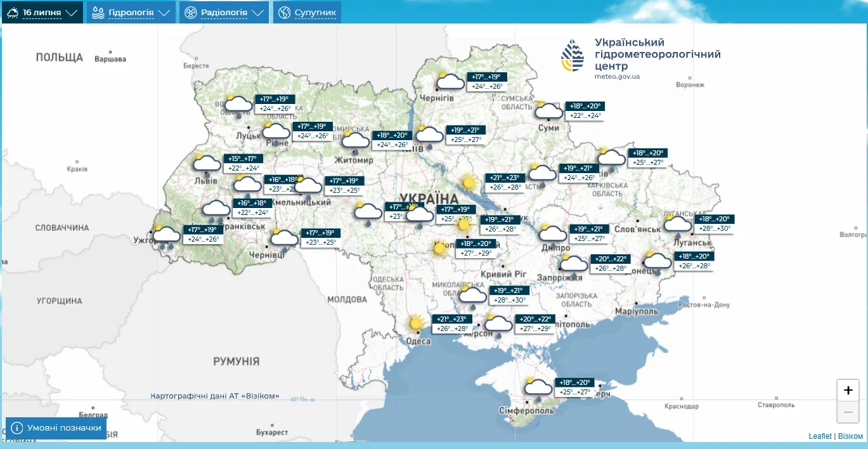The width and height of the screenshot is (868, 449).
Task: Click Simferopol temperature label +25°...+27°
Action: [574, 392]
